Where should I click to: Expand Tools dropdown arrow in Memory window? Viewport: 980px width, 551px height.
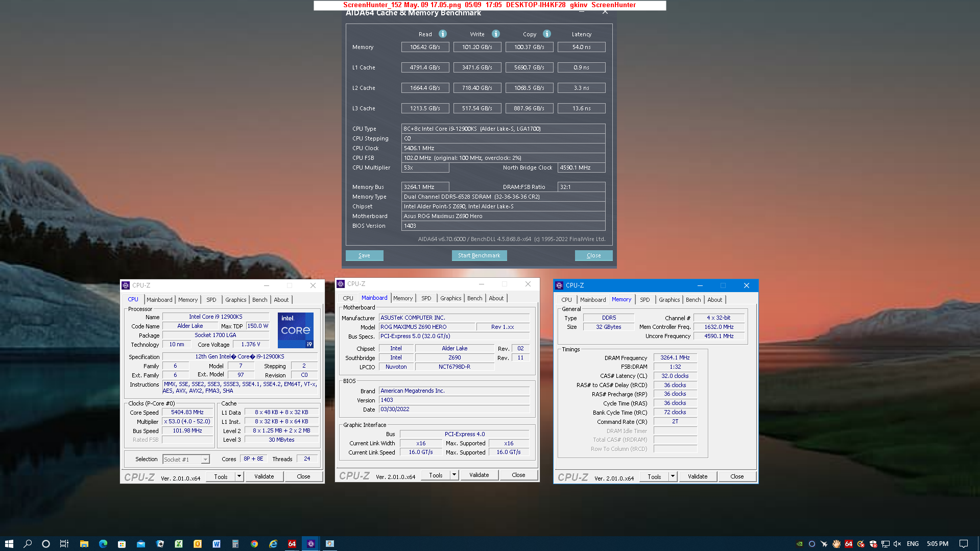pos(673,476)
